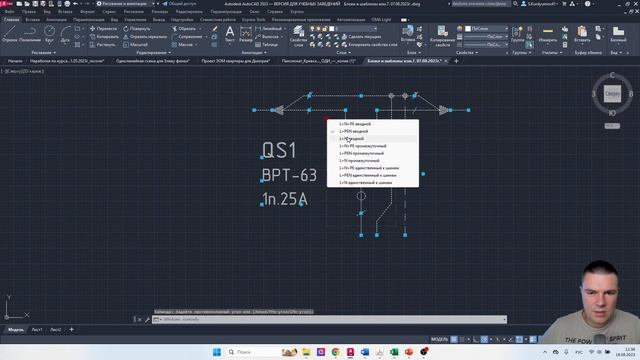Expand the Редактирование panel dropdown

coord(153,53)
